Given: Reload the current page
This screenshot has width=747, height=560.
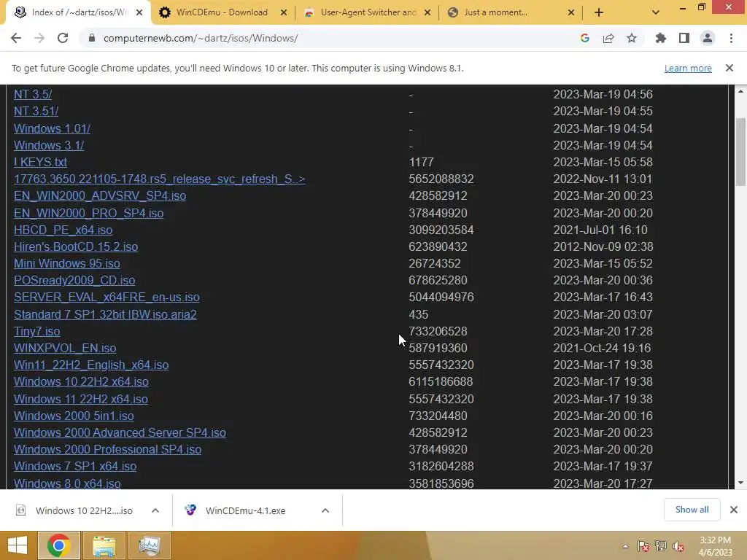Looking at the screenshot, I should (63, 38).
